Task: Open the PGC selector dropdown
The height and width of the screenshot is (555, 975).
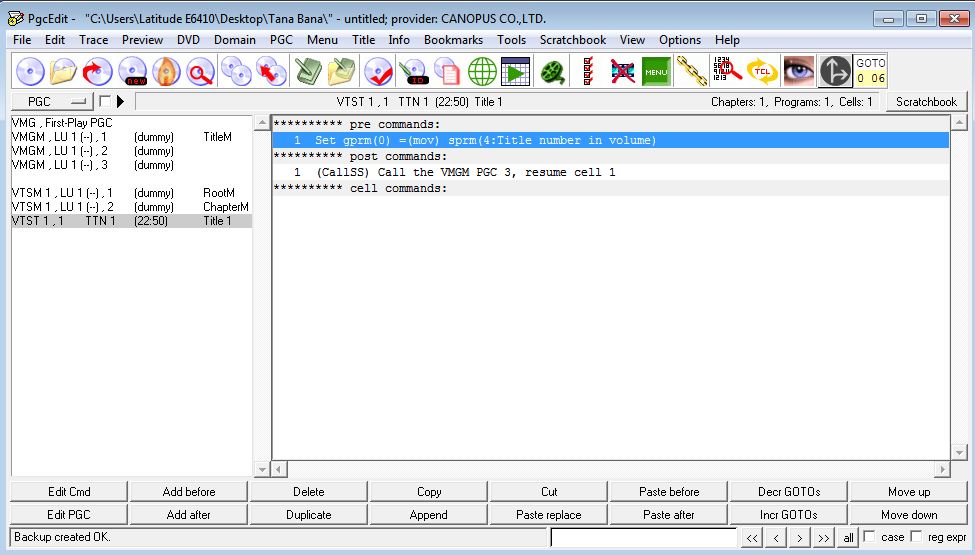Action: [x=52, y=101]
